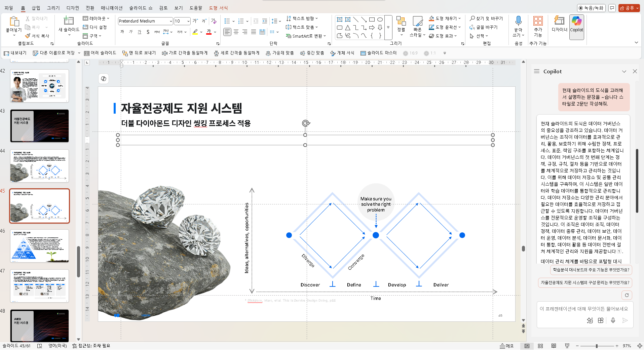Viewport: 644px width, 350px height.
Task: Expand the shapes gallery More arrow
Action: pyautogui.click(x=388, y=28)
